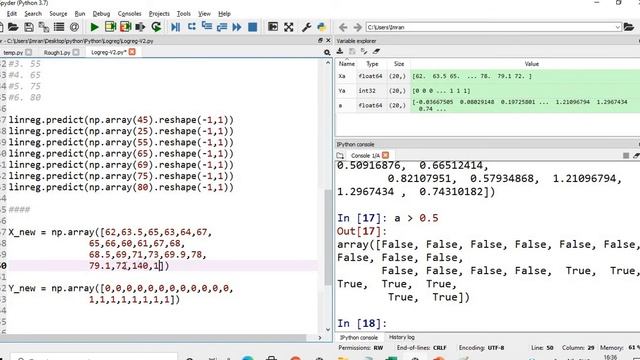Close the Logreg-V2.py tab
Screen dimensions: 640x360
tap(132, 52)
